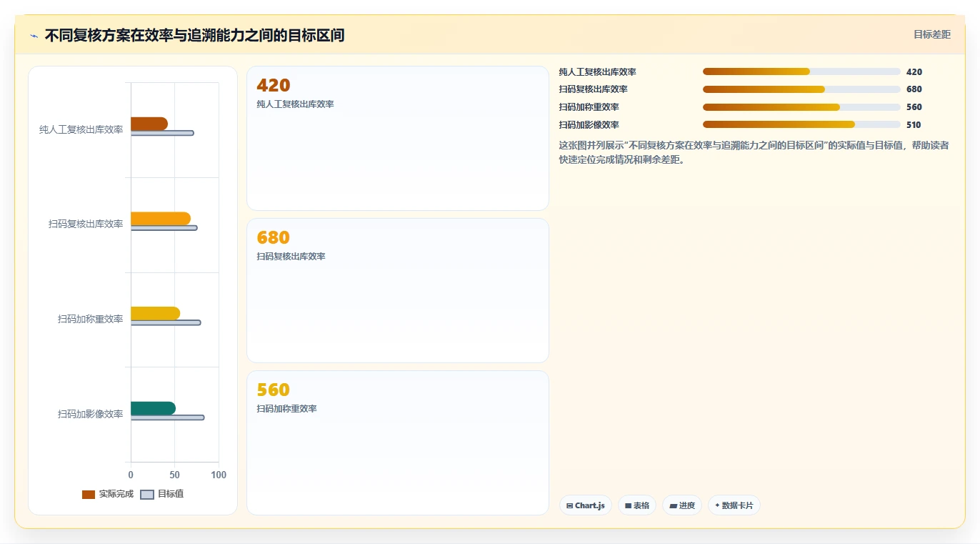Click the 420 value in the first card
This screenshot has height=544, width=980.
click(274, 86)
